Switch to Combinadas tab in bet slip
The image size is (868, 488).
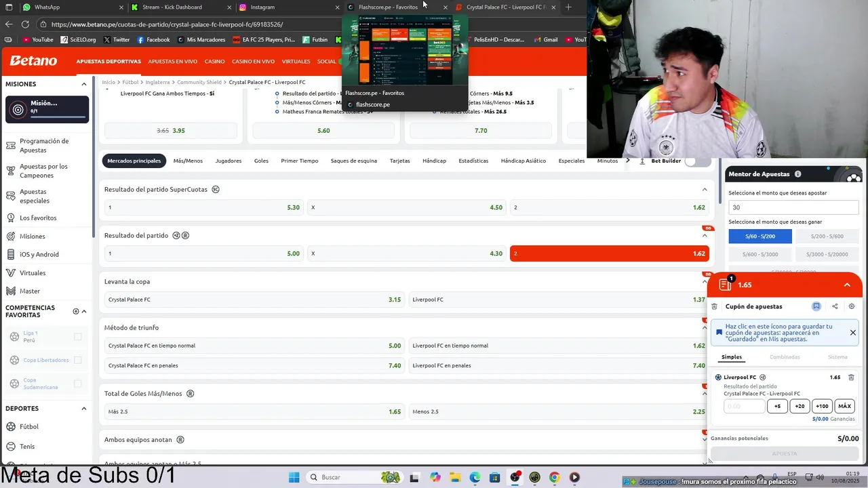(x=785, y=357)
